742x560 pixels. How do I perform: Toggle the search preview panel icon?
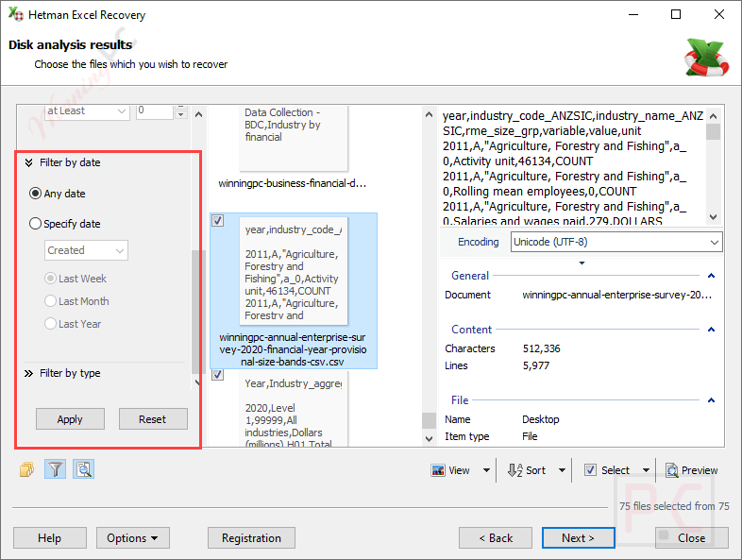(84, 469)
